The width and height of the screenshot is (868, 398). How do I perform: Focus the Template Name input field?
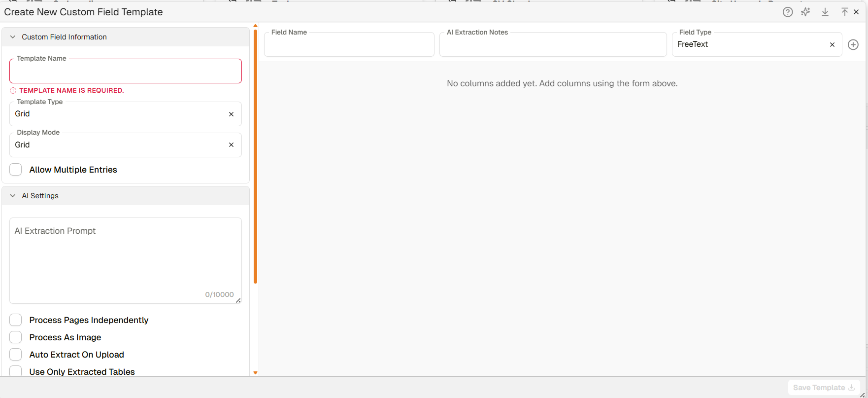tap(126, 72)
